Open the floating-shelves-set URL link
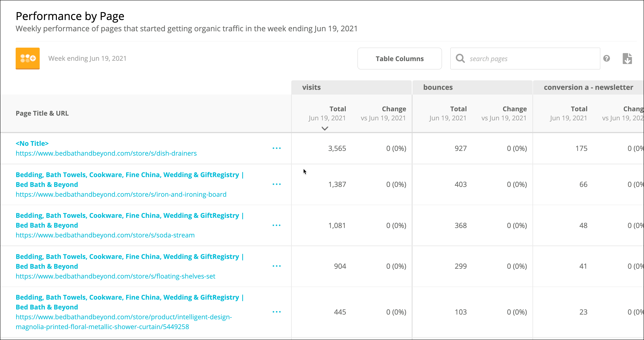This screenshot has width=644, height=340. [x=116, y=276]
